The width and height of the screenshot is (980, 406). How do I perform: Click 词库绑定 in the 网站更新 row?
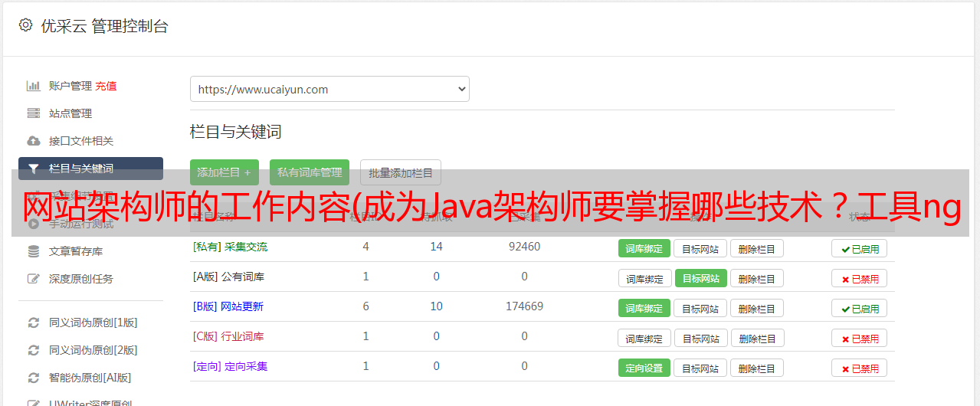pyautogui.click(x=644, y=308)
